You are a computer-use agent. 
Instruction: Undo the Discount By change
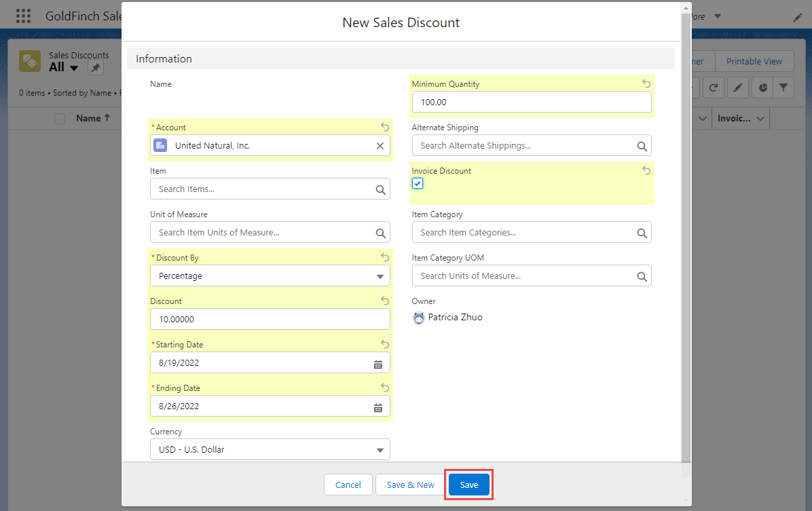384,257
